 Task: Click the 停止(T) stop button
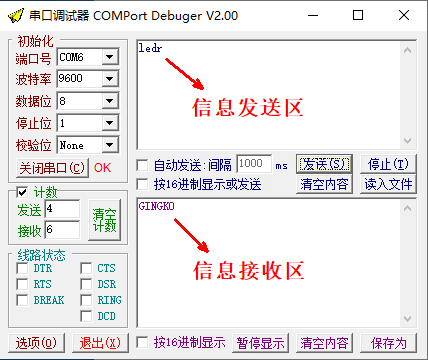(388, 164)
